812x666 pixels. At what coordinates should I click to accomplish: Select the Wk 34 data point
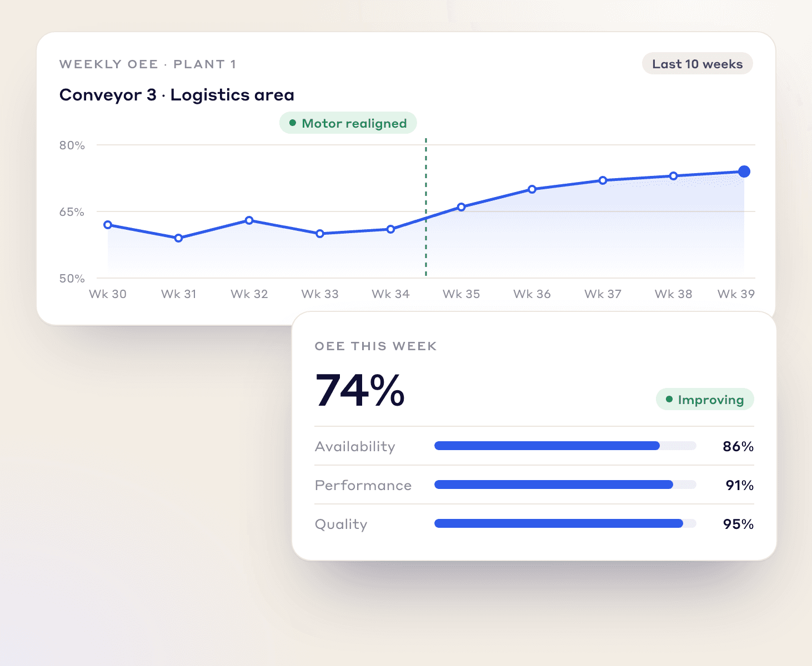(390, 229)
